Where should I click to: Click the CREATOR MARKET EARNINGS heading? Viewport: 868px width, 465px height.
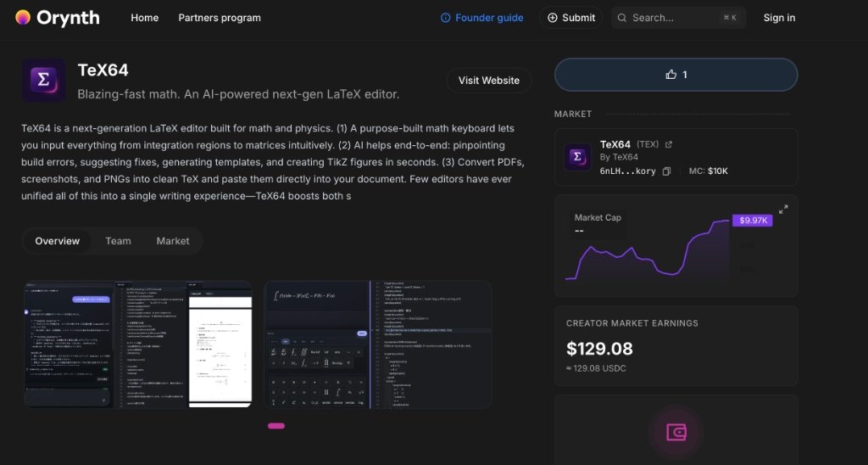click(632, 323)
